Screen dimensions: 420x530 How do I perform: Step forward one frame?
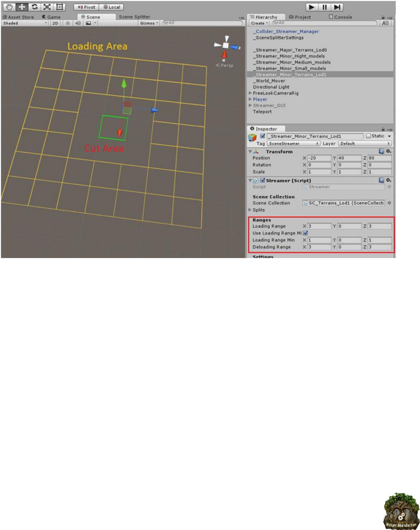pyautogui.click(x=337, y=7)
